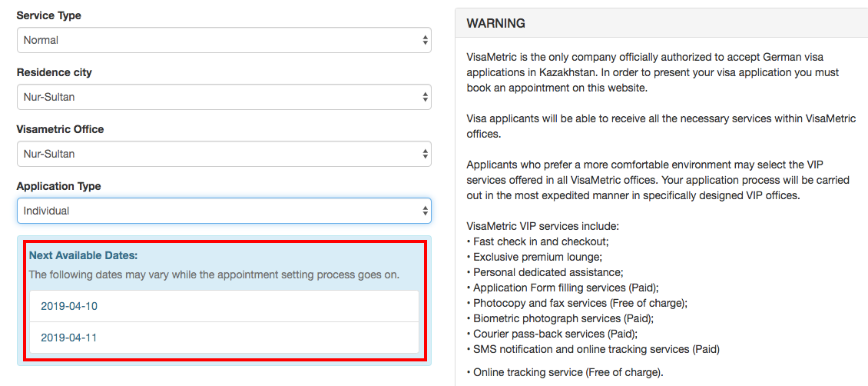
Task: Click 'Biometric photograph services (Paid)' bullet
Action: click(560, 318)
